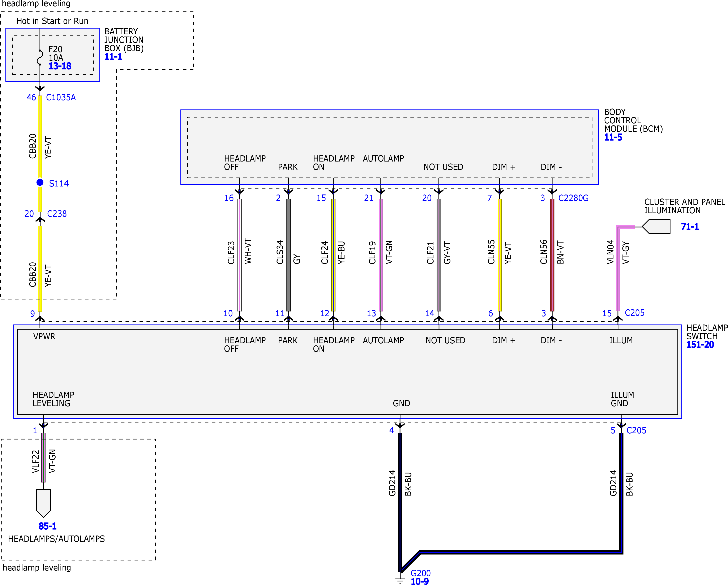728x585 pixels.
Task: Click pin number 21 under BCM Autolamp
Action: click(369, 198)
